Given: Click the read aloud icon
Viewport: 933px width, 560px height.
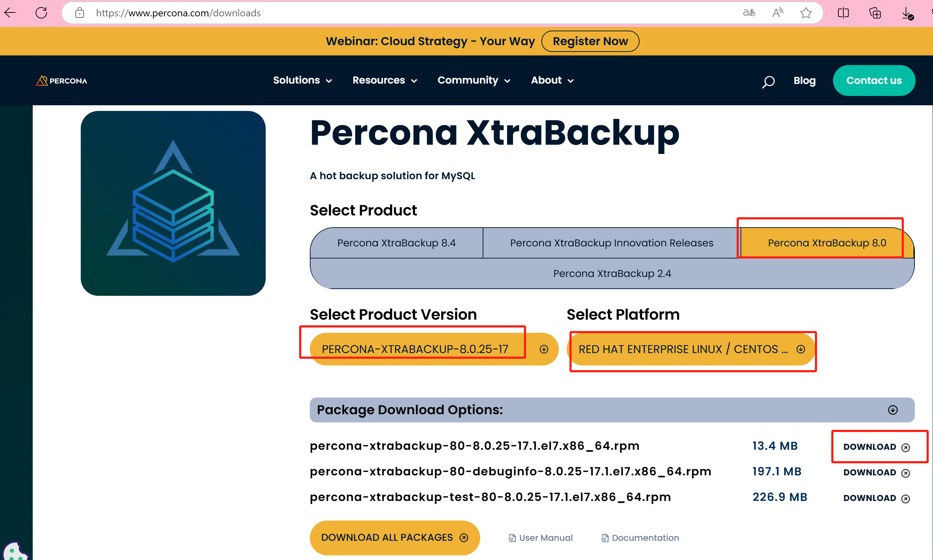Looking at the screenshot, I should tap(777, 13).
